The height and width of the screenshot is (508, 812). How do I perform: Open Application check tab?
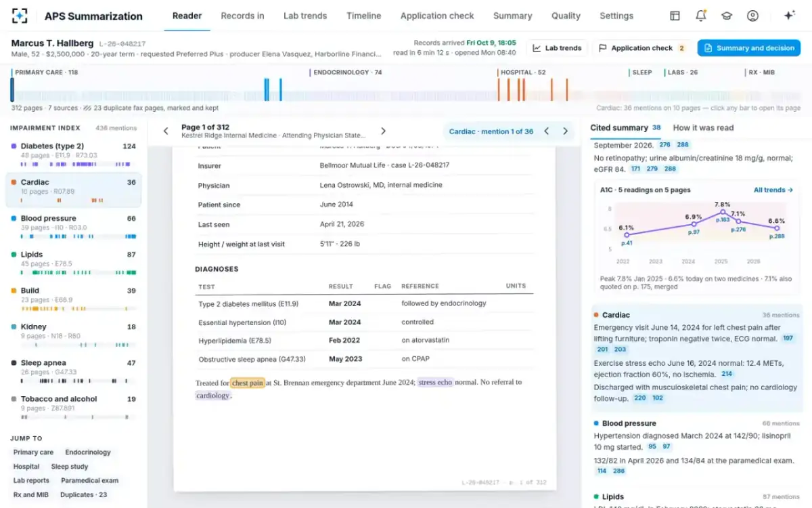tap(438, 16)
